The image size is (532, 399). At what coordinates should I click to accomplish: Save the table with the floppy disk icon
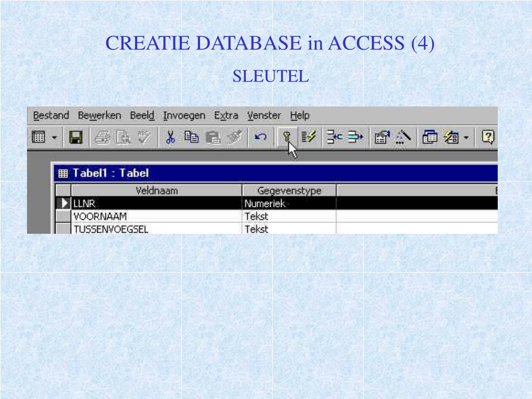tap(76, 137)
